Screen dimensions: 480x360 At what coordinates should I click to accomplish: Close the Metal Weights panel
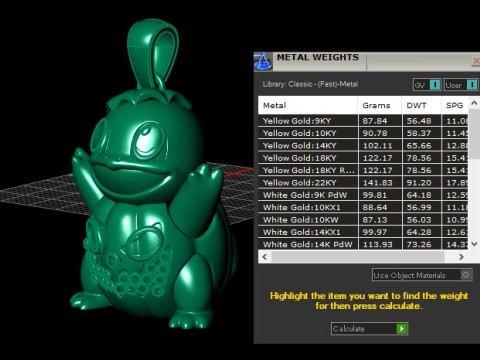pos(476,61)
